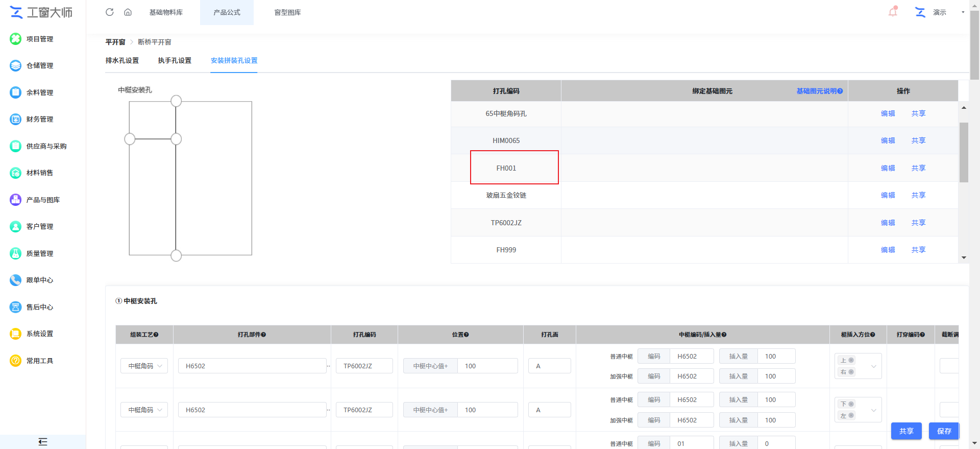Open the 演示 user dropdown
The height and width of the screenshot is (449, 980).
point(963,12)
